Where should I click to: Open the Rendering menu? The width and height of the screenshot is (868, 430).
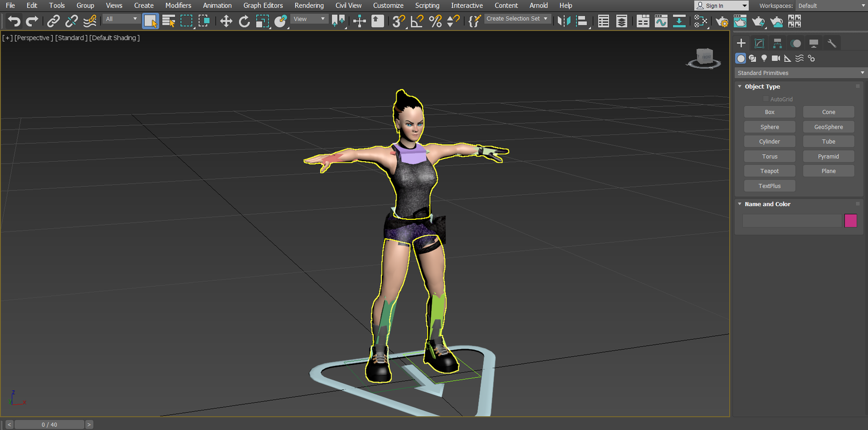point(309,5)
